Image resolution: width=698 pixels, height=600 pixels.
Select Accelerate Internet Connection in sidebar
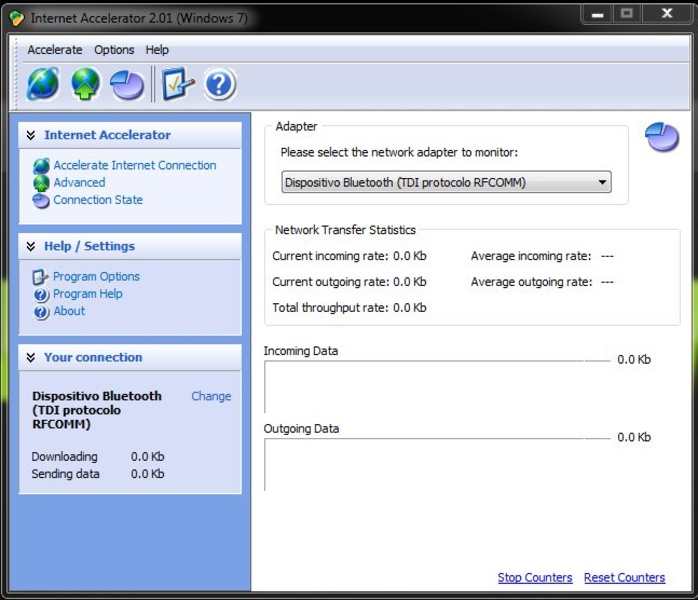click(x=134, y=166)
